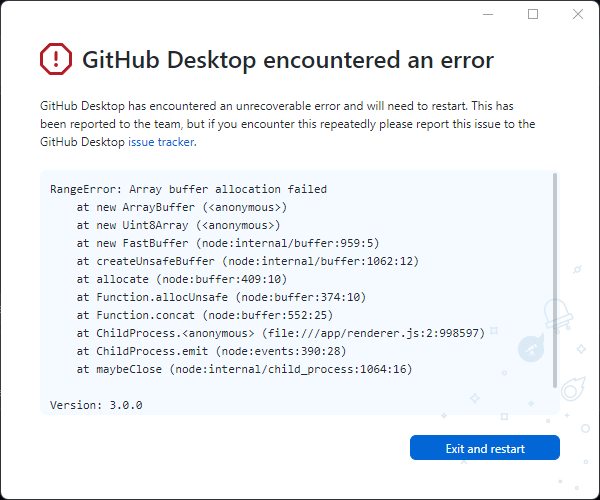Select the "at new Uint8Array" stack line
Image resolution: width=600 pixels, height=500 pixels.
(x=177, y=225)
